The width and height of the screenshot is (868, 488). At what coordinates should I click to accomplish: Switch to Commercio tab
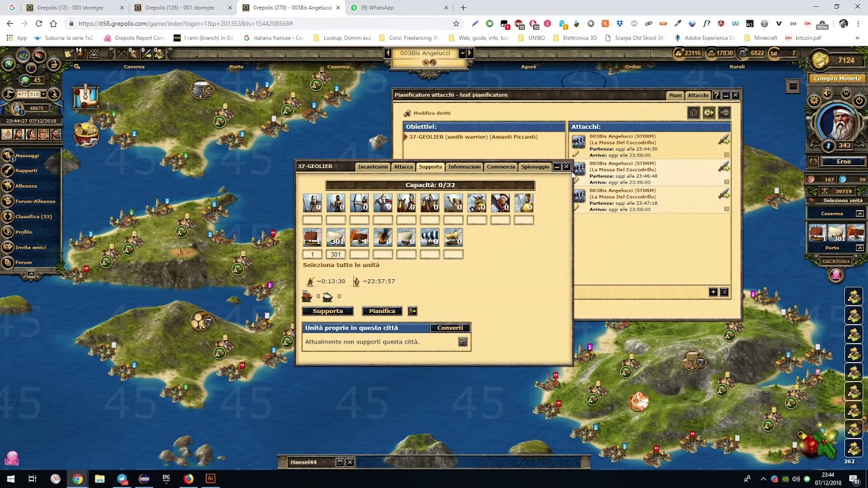500,167
